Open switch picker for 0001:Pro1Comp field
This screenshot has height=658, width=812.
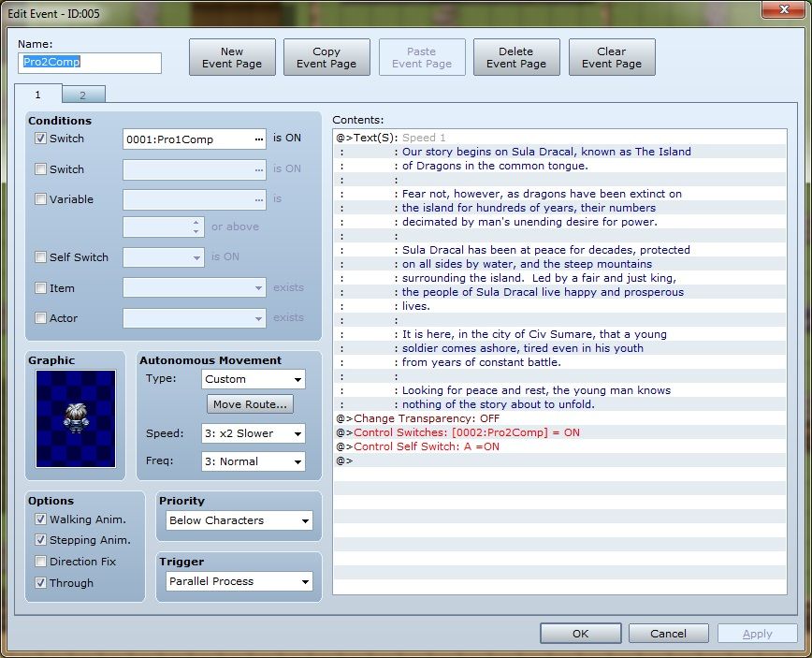point(259,139)
